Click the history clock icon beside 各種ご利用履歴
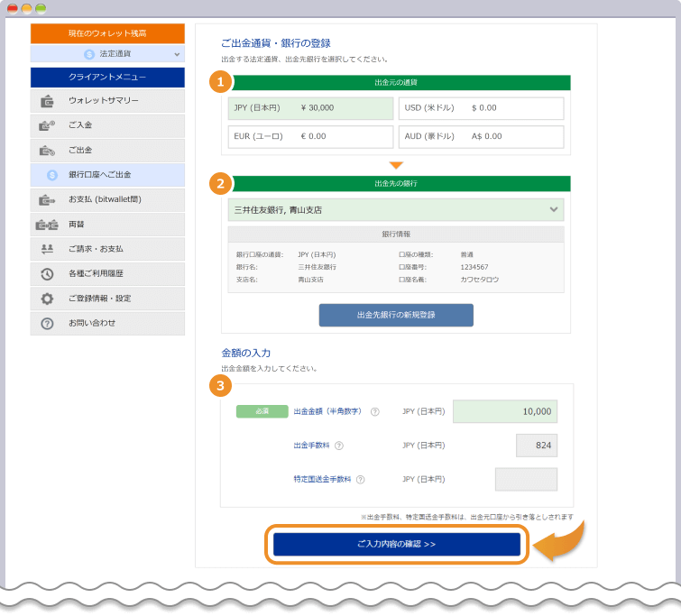 [x=47, y=274]
